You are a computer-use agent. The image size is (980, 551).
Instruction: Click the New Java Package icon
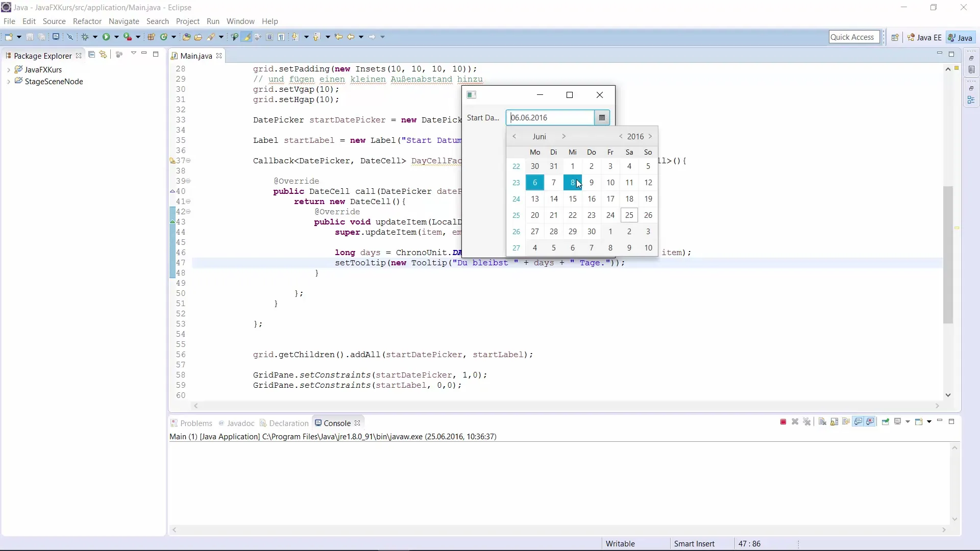(x=151, y=37)
